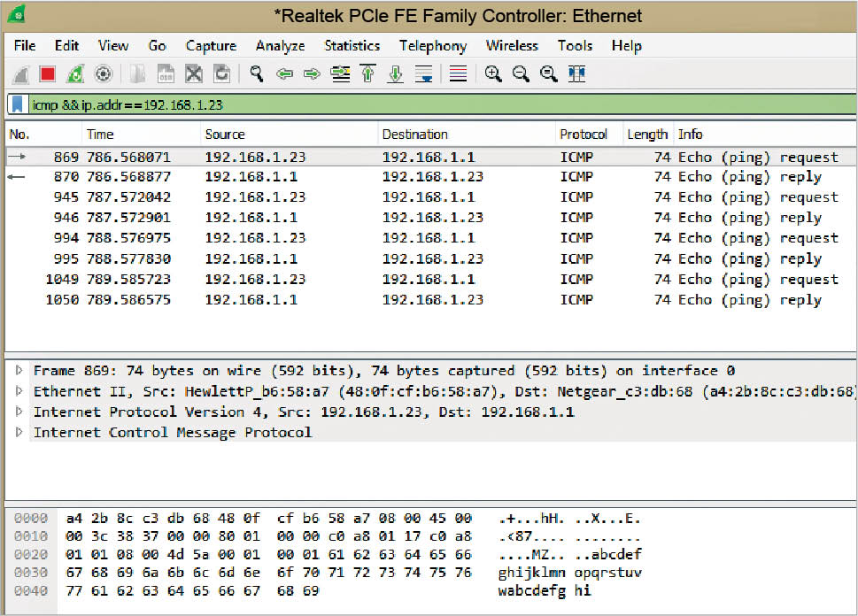Restart the current capture
The width and height of the screenshot is (858, 616).
tap(75, 74)
